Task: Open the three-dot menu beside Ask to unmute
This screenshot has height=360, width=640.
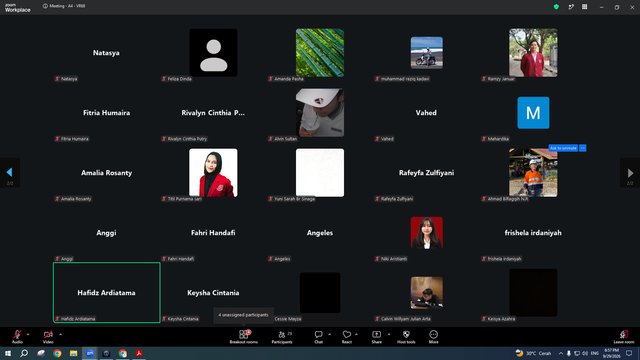Action: (x=583, y=148)
